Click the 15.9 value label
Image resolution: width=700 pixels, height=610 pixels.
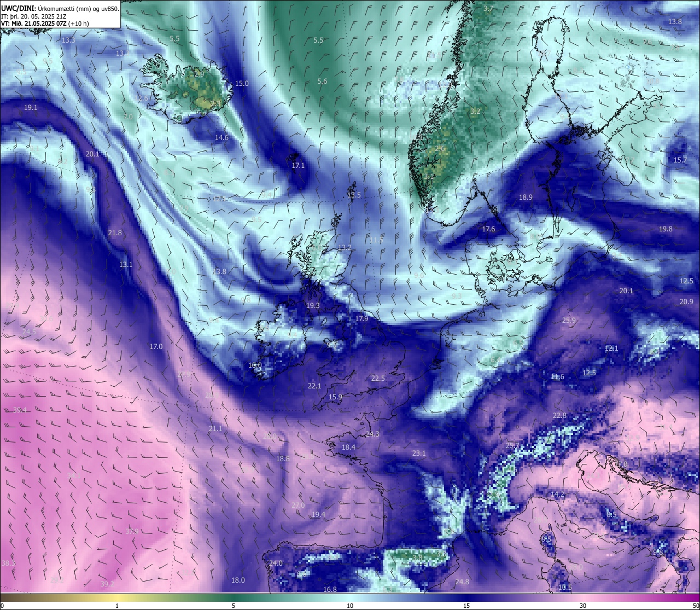[x=335, y=397]
